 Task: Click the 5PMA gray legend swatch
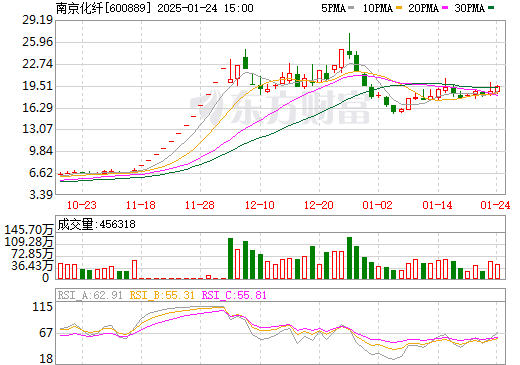[351, 8]
